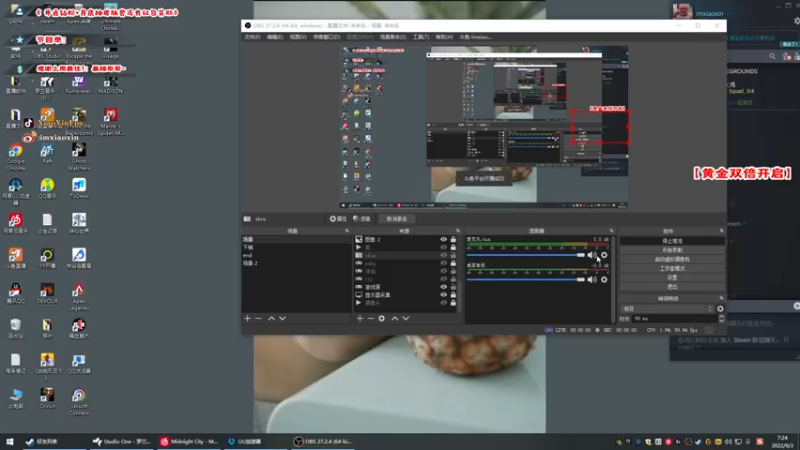Adjust the 麦克风/Aux volume slider
The height and width of the screenshot is (450, 800).
526,255
